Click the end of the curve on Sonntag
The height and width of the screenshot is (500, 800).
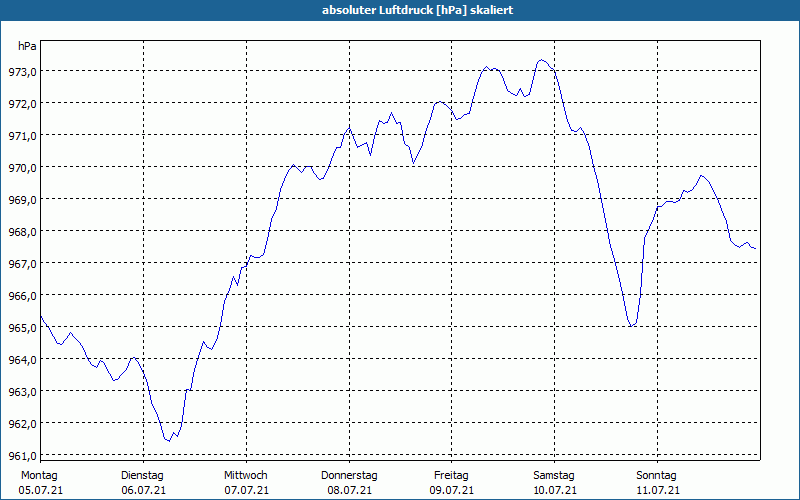click(x=755, y=248)
